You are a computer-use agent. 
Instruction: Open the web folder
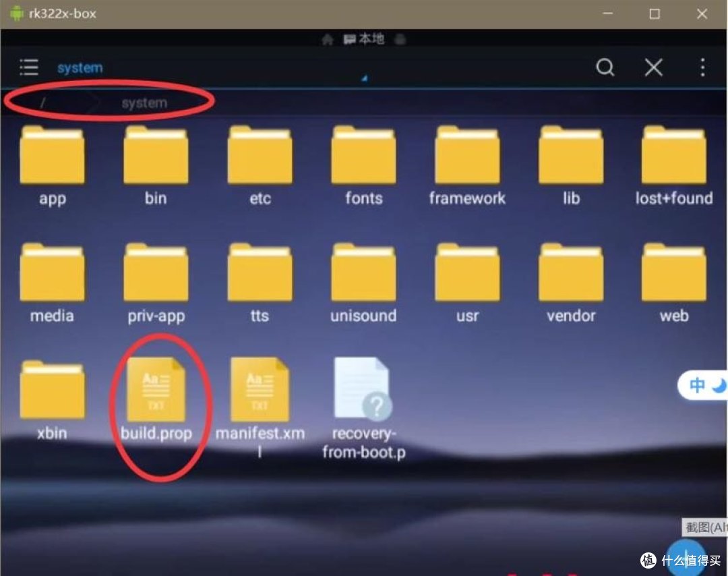[674, 283]
